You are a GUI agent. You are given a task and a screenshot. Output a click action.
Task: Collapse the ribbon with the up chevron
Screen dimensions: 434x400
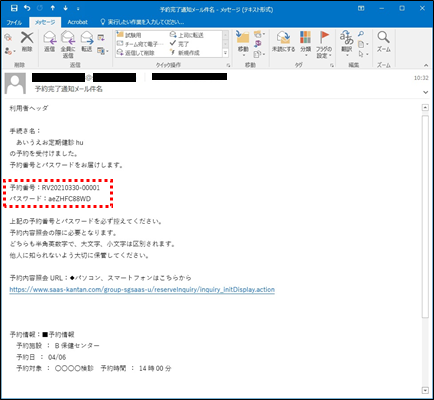pos(426,65)
